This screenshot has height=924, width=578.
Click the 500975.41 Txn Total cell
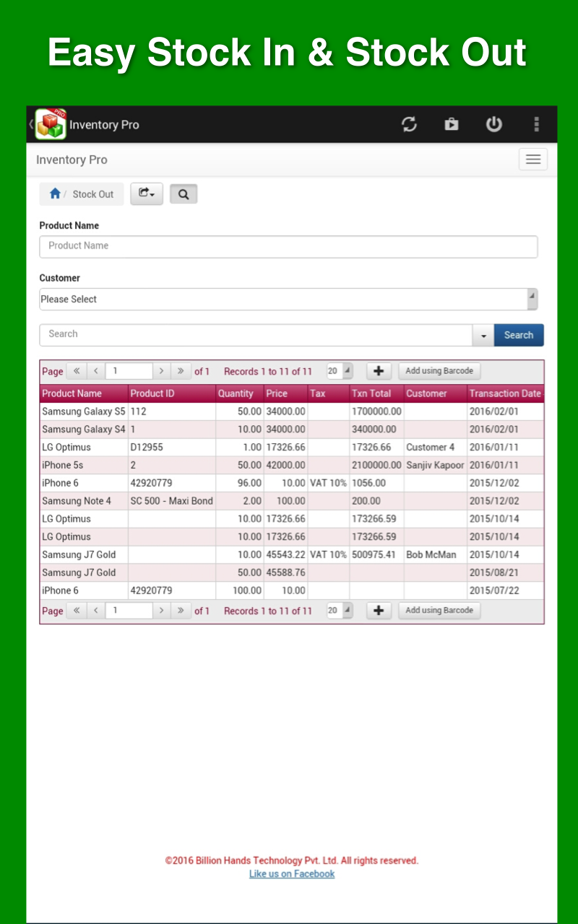[377, 555]
